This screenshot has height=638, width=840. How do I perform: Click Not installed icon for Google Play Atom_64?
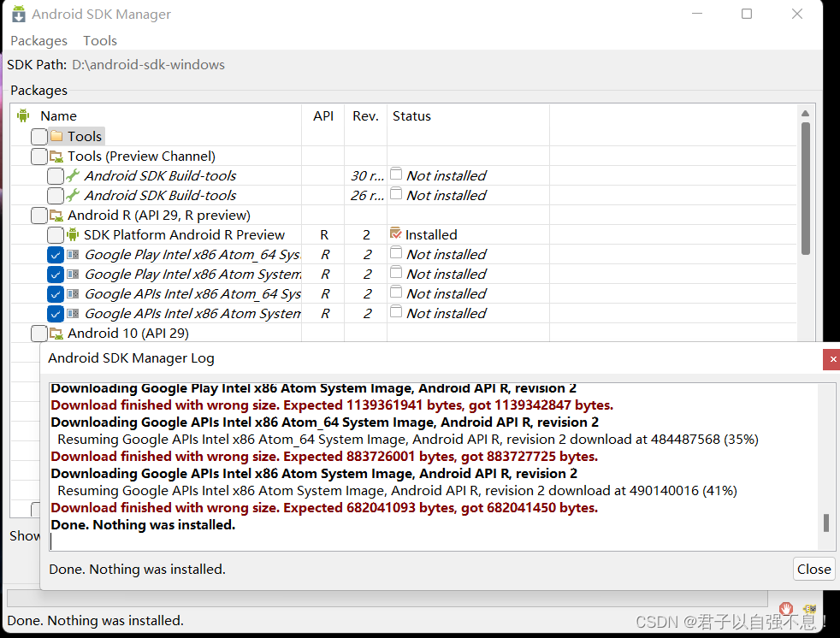[x=396, y=252]
